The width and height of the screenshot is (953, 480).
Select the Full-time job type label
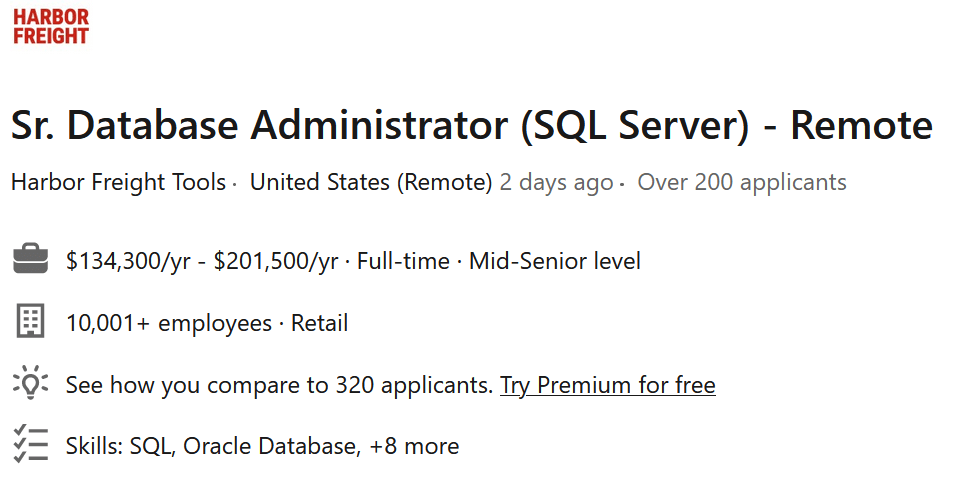[403, 262]
